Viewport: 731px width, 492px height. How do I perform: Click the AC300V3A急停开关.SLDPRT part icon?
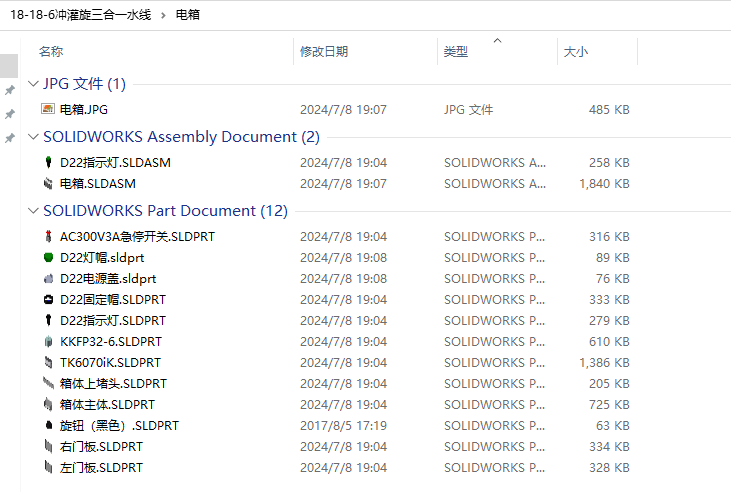tap(48, 236)
